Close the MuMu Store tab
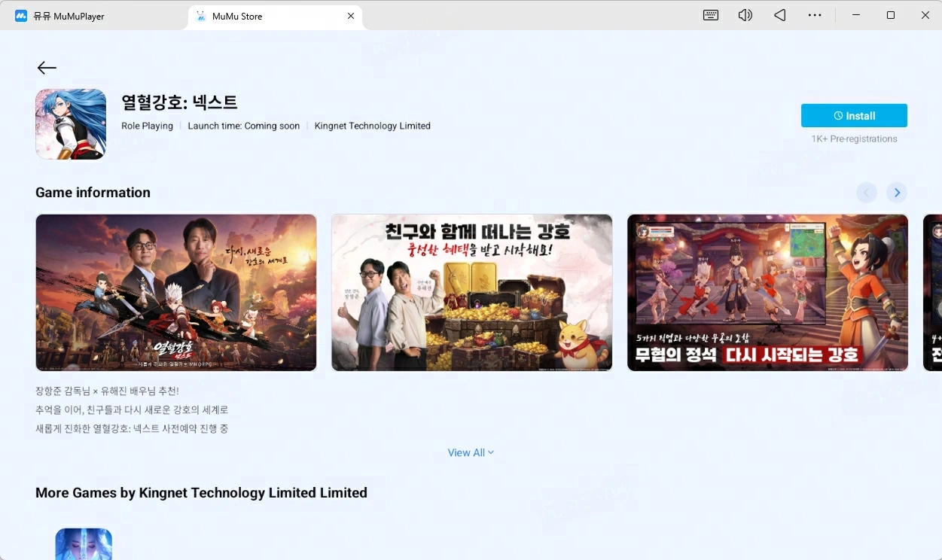This screenshot has height=560, width=942. point(351,16)
